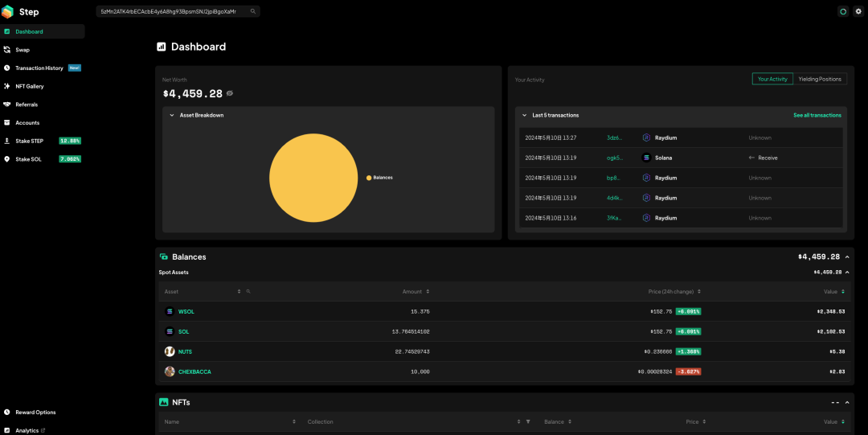Click the asset search icon in Balances
The image size is (868, 435).
pyautogui.click(x=248, y=291)
